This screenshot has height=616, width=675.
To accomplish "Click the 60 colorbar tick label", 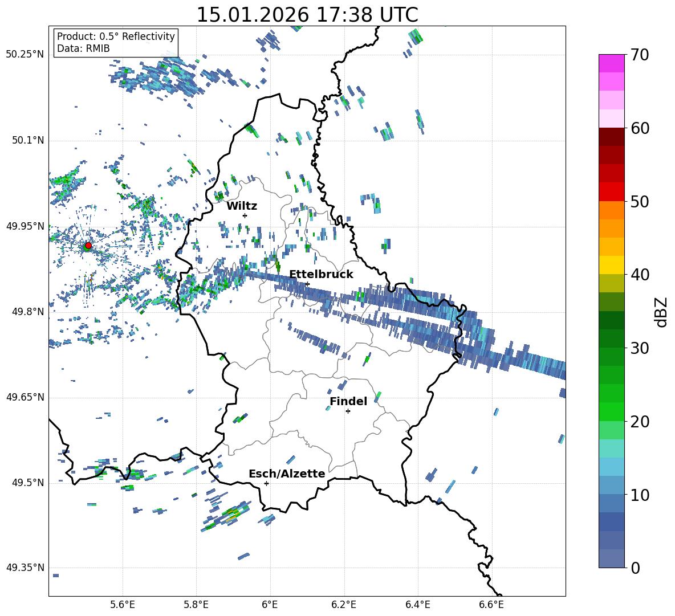I will click(x=640, y=128).
